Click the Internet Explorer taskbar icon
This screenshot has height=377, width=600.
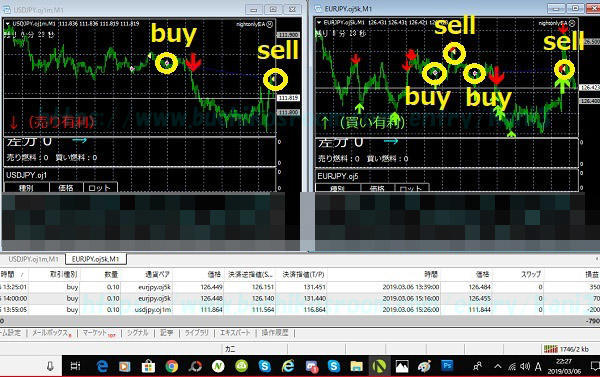pyautogui.click(x=288, y=367)
